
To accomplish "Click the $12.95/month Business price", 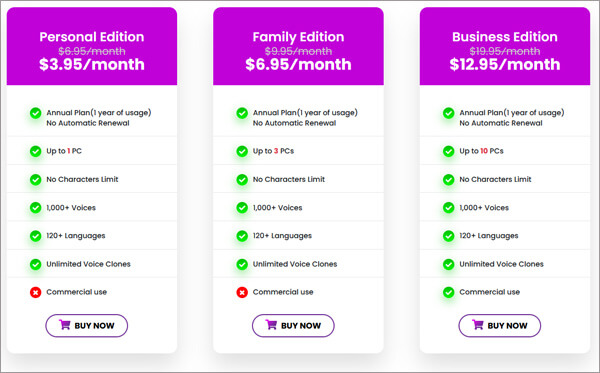I will click(x=505, y=64).
